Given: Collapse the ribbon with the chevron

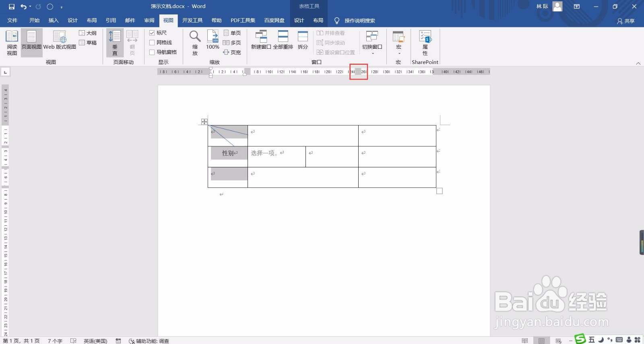Looking at the screenshot, I should pos(638,63).
